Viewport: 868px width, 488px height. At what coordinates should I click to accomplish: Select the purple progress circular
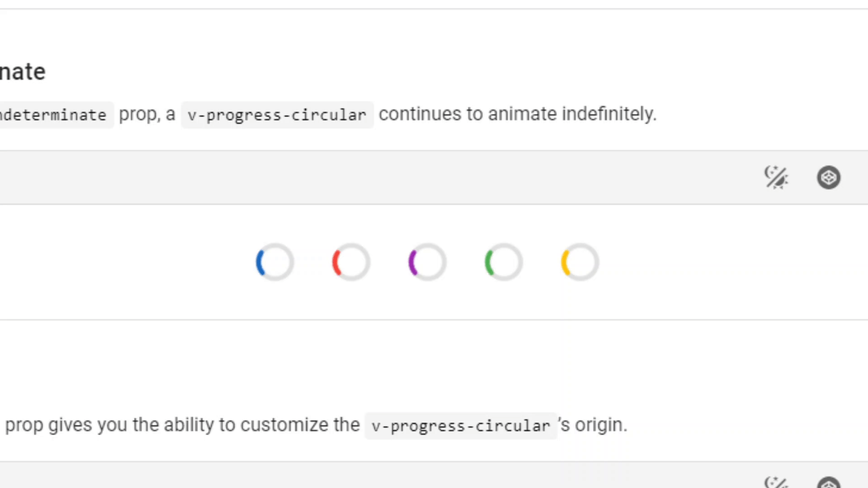[x=427, y=262]
